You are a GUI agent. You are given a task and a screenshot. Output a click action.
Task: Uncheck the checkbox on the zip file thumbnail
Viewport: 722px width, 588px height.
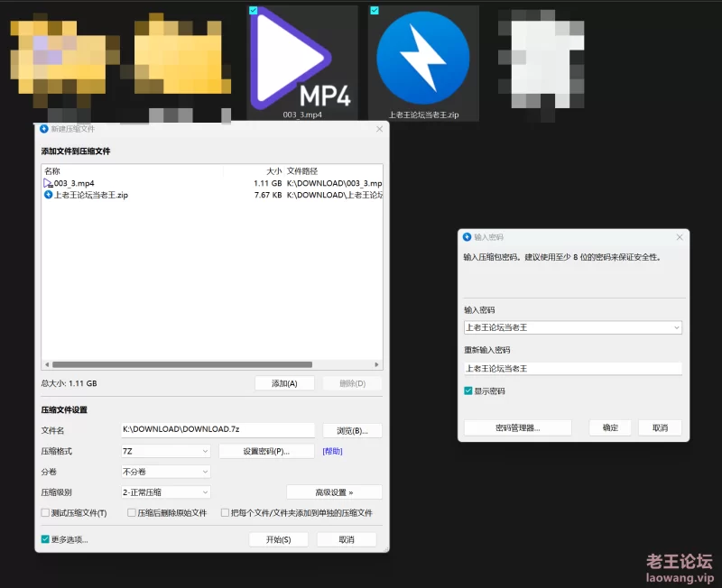[x=375, y=10]
